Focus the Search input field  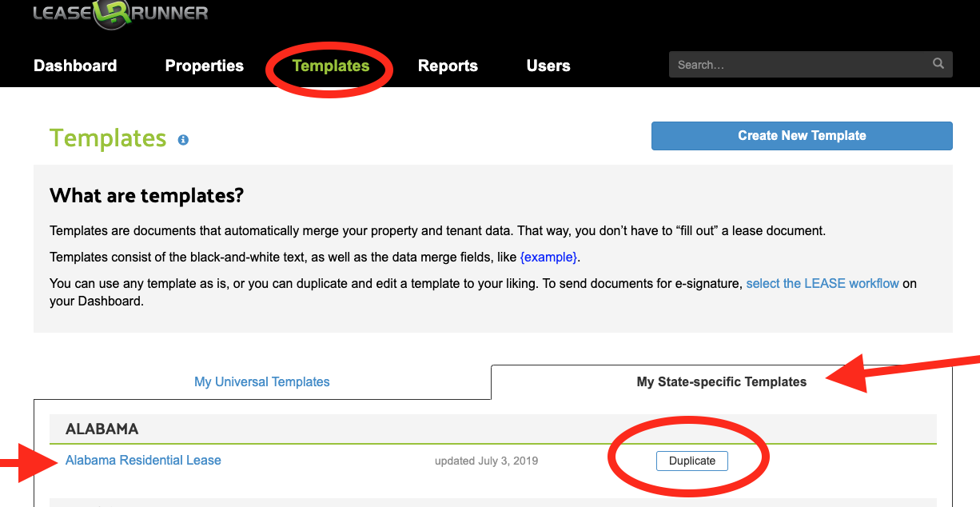click(x=799, y=65)
